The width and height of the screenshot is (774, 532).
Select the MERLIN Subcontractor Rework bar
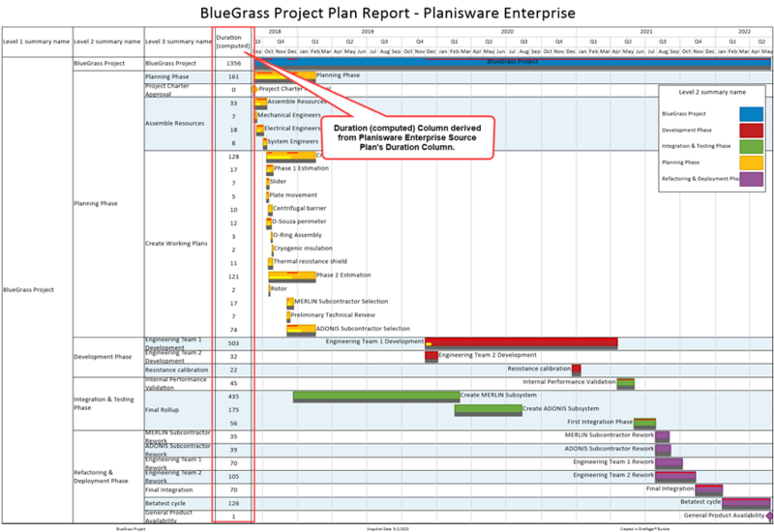[663, 437]
